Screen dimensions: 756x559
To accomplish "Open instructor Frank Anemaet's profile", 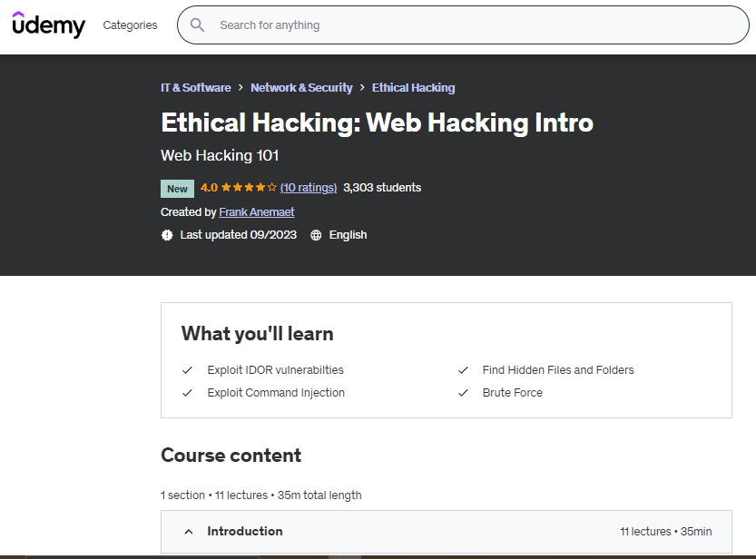I will tap(257, 212).
